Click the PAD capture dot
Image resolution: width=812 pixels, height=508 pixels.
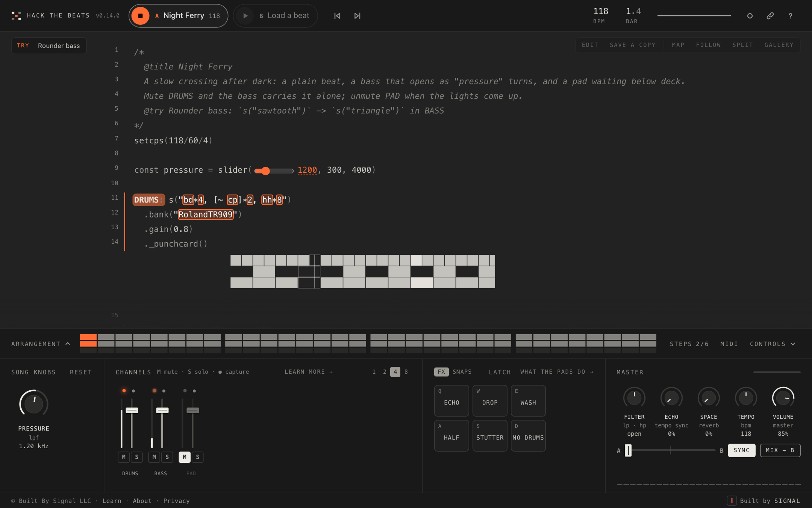[194, 391]
